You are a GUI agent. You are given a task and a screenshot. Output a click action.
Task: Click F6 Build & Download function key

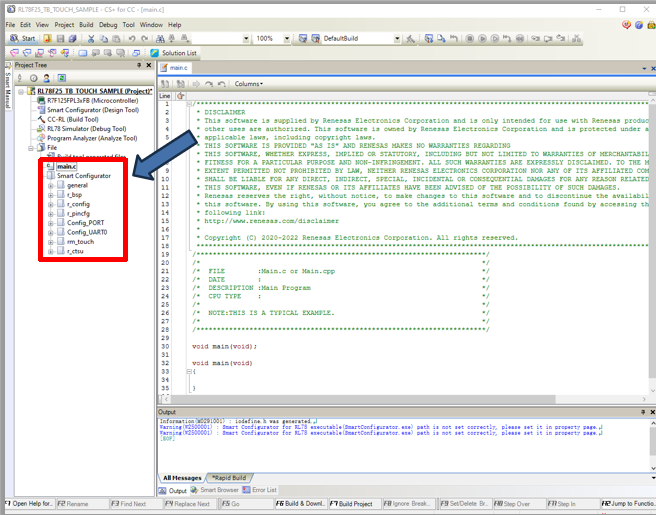(x=300, y=504)
